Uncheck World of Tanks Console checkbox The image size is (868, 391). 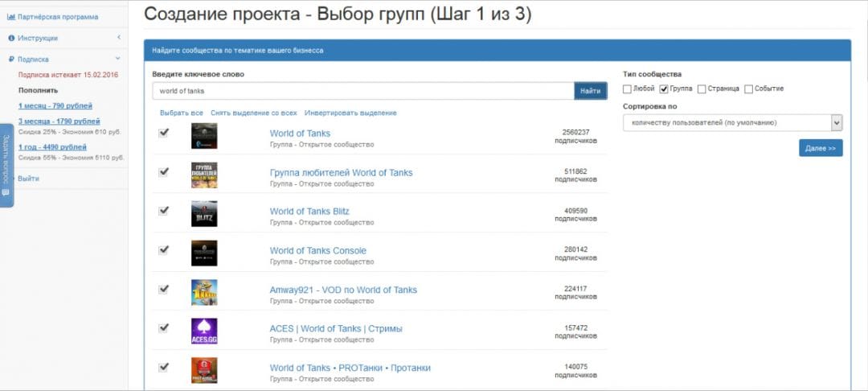tap(163, 249)
